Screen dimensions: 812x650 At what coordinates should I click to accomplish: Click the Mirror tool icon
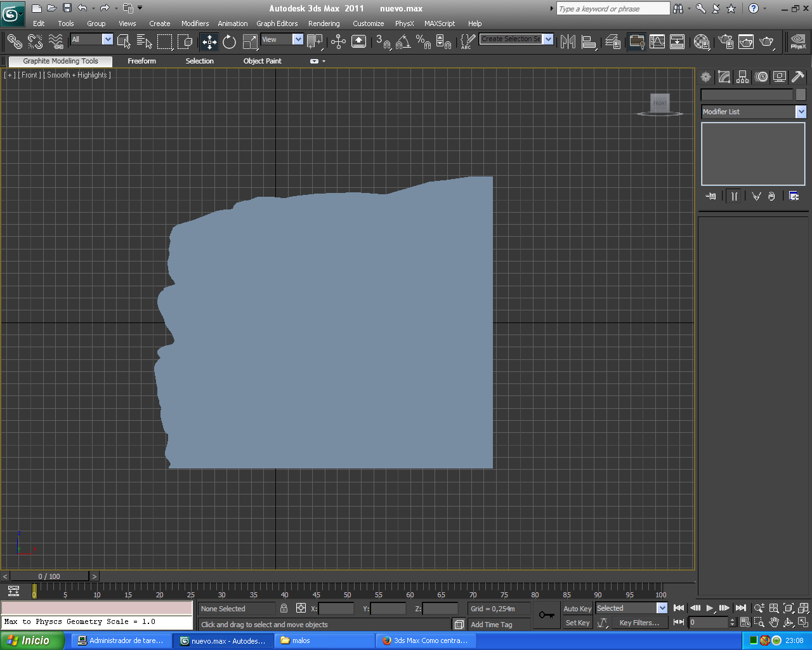click(x=568, y=42)
